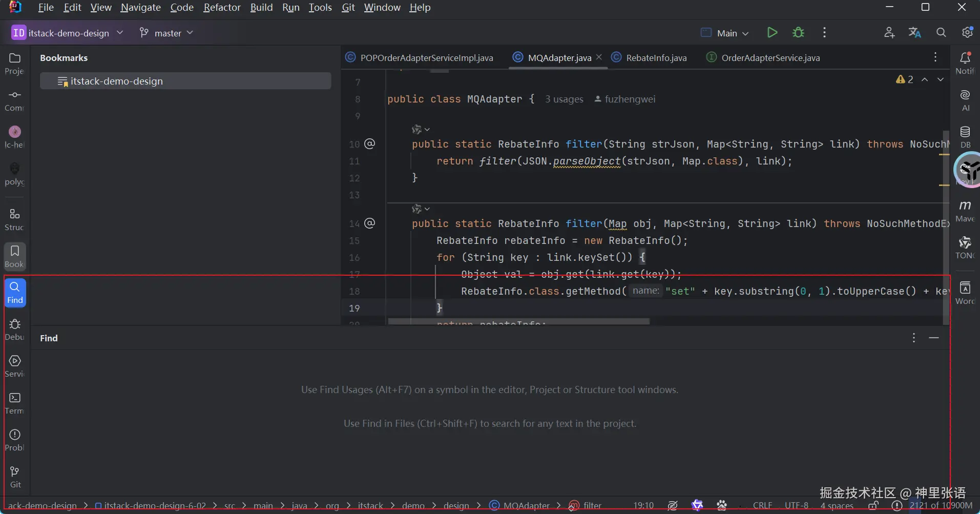Open the lc-helper plugin panel
The width and height of the screenshot is (980, 514).
pos(15,137)
